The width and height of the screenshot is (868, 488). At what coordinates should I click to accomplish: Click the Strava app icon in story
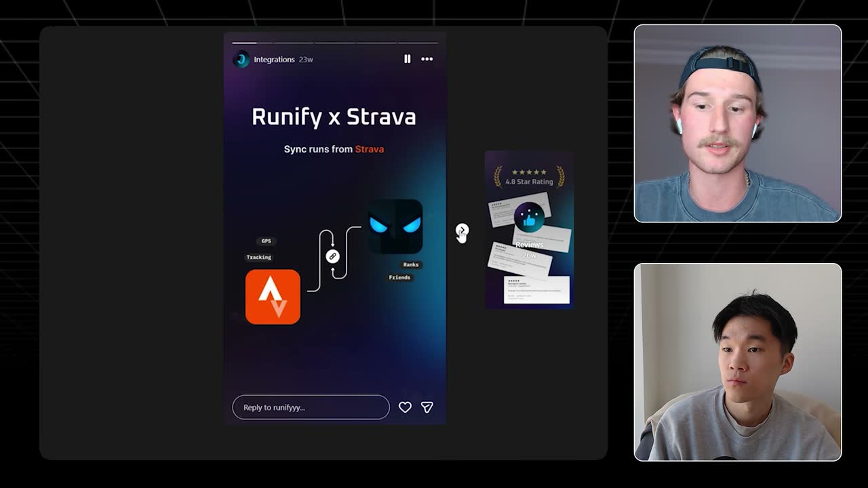[x=273, y=297]
